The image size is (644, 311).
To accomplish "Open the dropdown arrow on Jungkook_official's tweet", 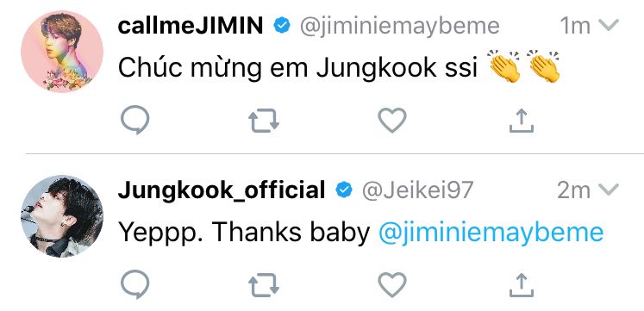I will [x=609, y=190].
